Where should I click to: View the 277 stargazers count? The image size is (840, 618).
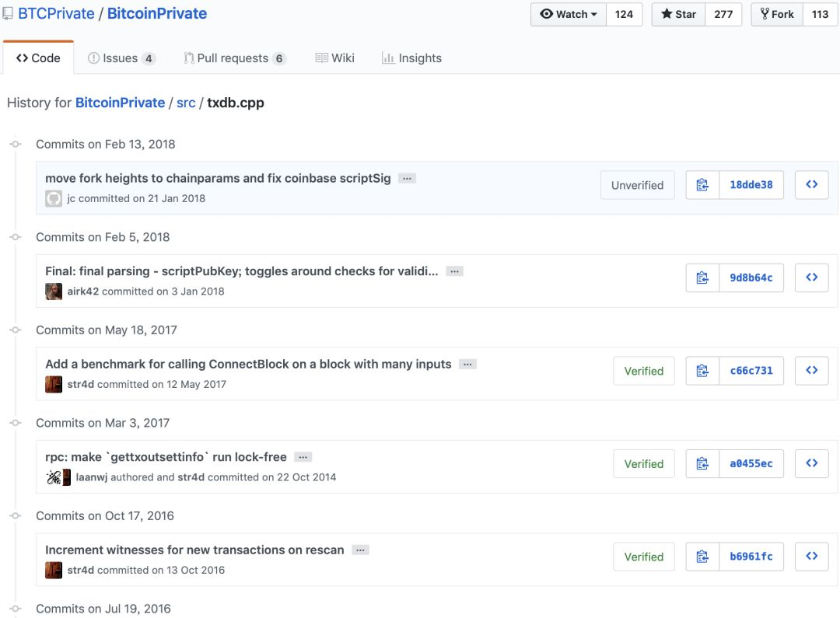(x=723, y=15)
